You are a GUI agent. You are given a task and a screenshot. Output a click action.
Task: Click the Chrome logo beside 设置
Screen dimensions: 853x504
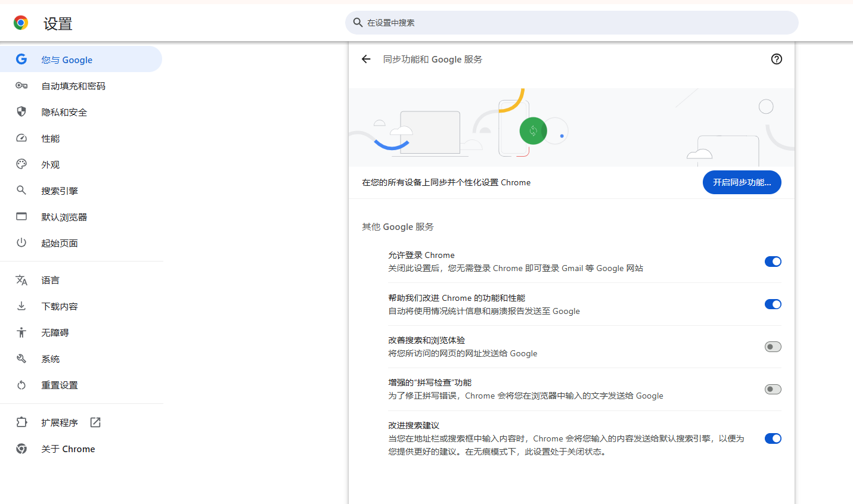(21, 23)
